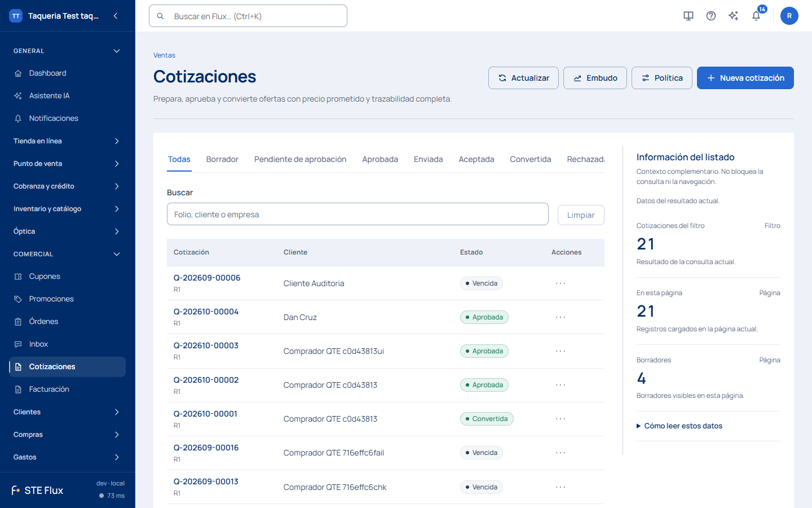Viewport: 812px width, 508px height.
Task: Open the AI sparkle icon in the top bar
Action: 734,16
